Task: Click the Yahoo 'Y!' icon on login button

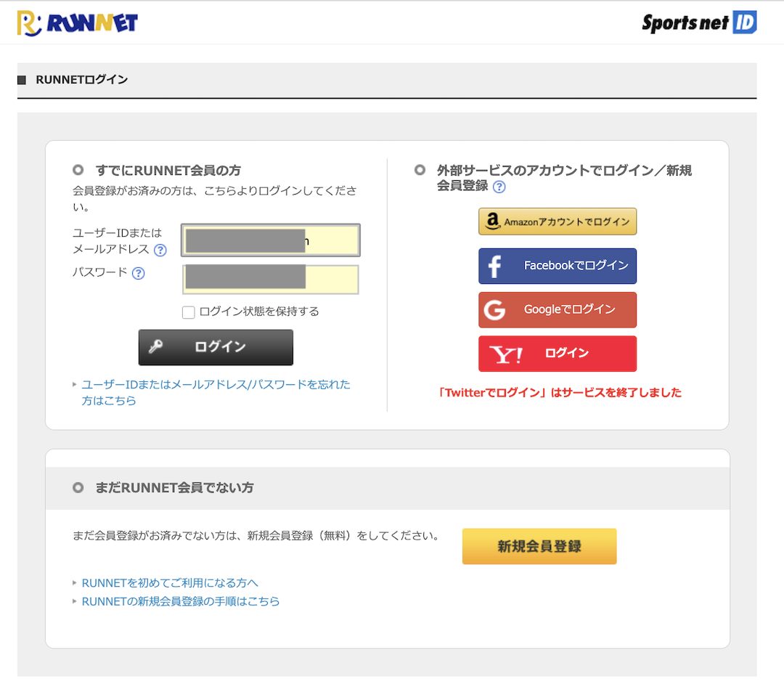Action: 505,354
